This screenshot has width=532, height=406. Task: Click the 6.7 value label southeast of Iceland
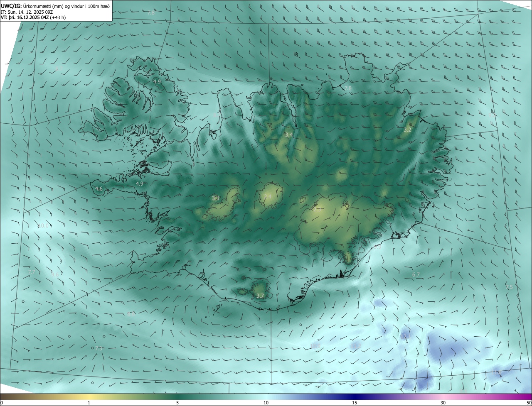tap(416, 274)
